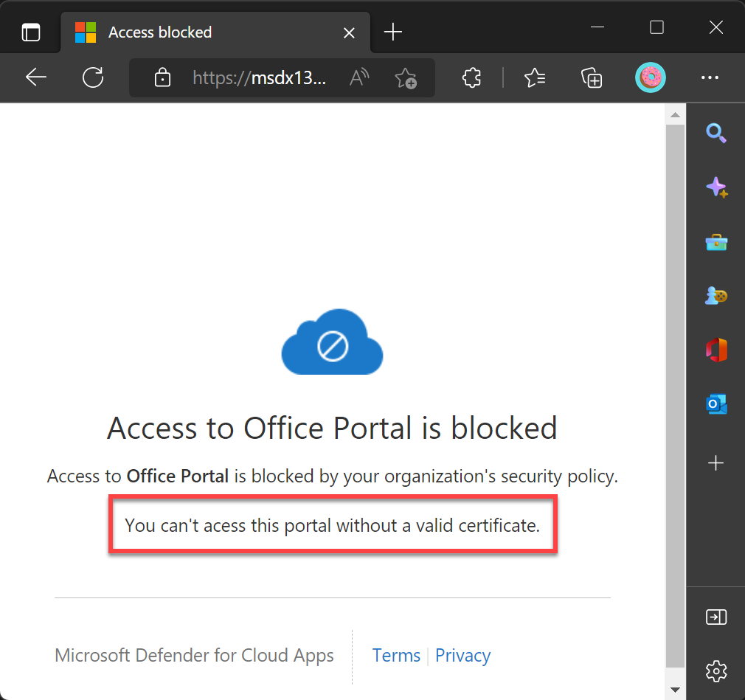Open the Favorites list
The height and width of the screenshot is (700, 745).
[535, 77]
